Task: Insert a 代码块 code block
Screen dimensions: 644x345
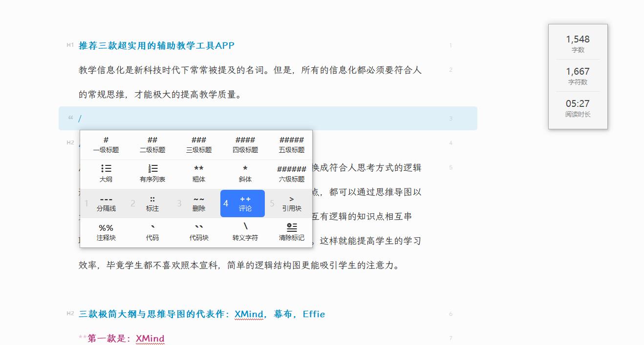Action: [x=198, y=233]
